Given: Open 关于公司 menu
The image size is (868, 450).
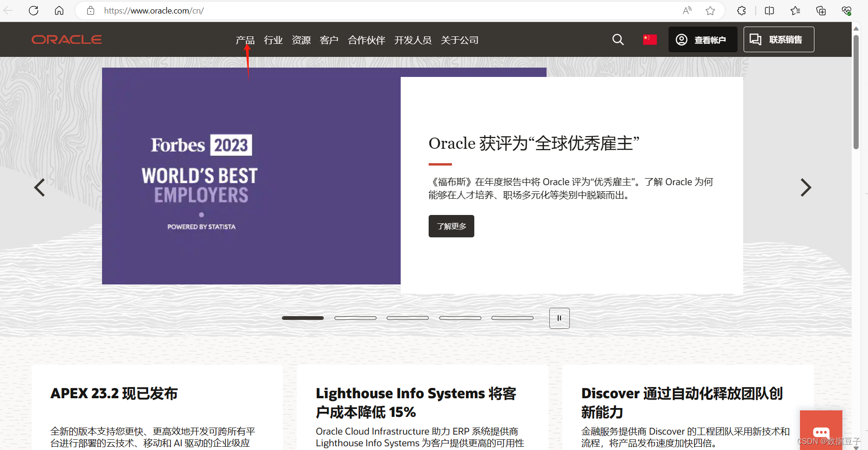Looking at the screenshot, I should [459, 40].
